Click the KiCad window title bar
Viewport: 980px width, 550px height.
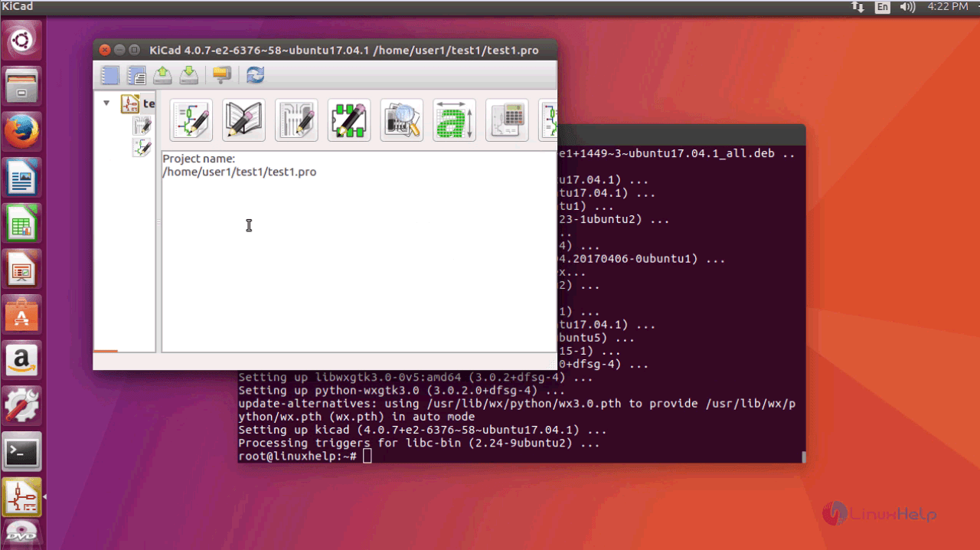click(325, 50)
